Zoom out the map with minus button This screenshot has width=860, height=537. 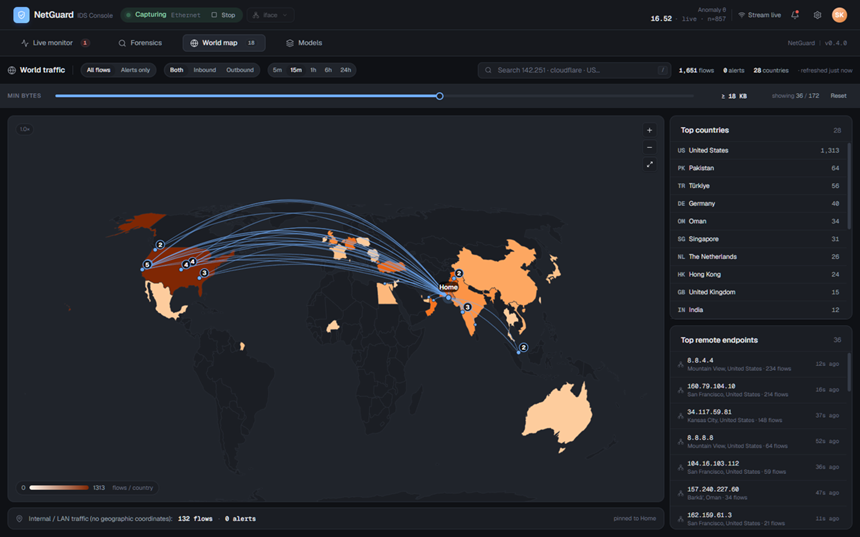click(x=649, y=147)
